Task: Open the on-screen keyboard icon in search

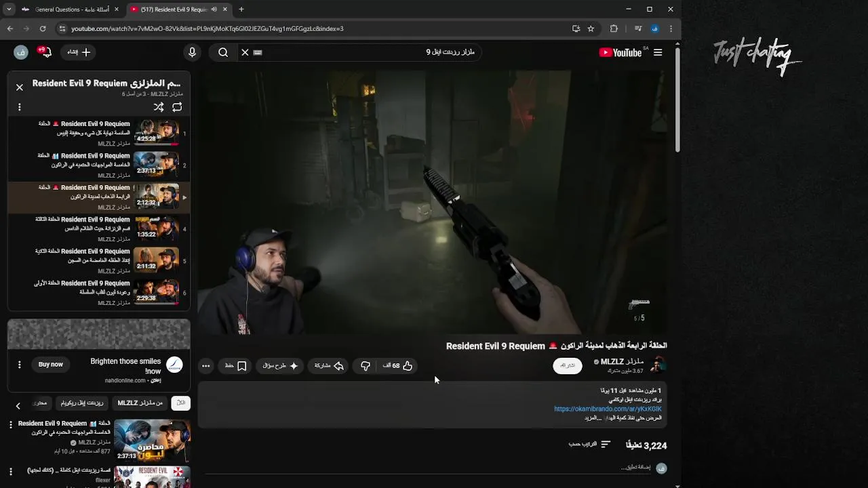Action: (258, 52)
